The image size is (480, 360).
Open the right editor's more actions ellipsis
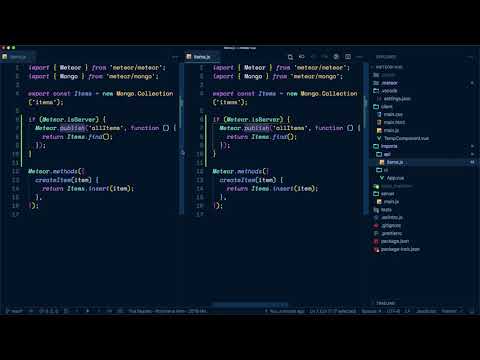point(359,57)
